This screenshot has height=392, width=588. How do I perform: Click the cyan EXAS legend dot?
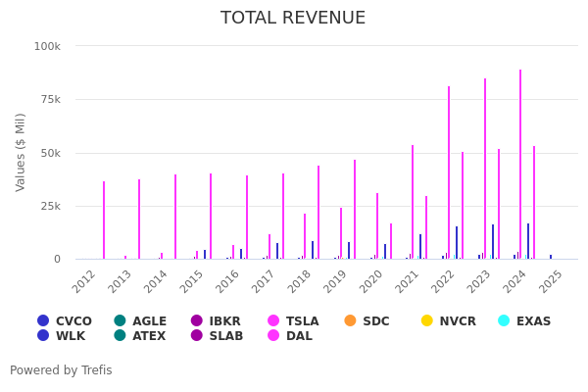[504, 321]
